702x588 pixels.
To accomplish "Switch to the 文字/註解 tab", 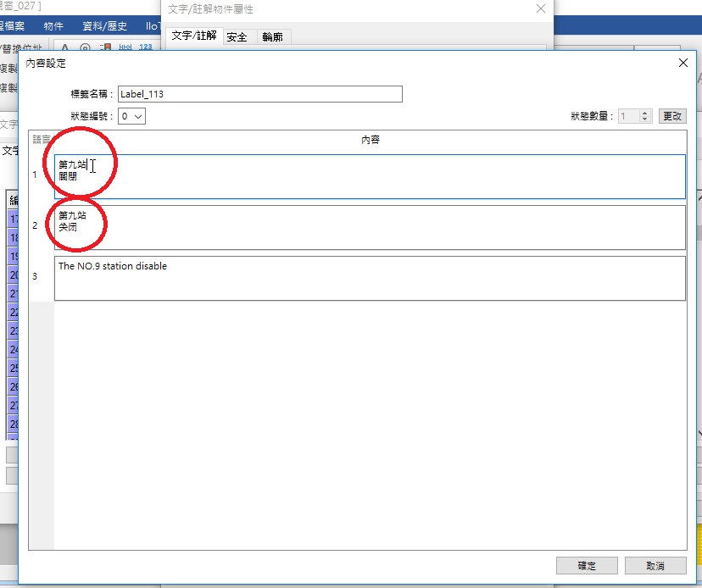I will 193,36.
